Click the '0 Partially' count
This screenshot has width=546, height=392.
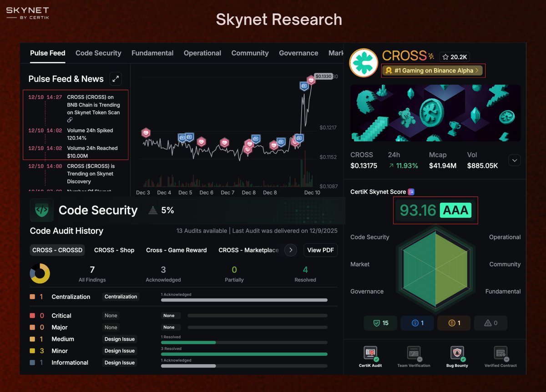tap(234, 274)
